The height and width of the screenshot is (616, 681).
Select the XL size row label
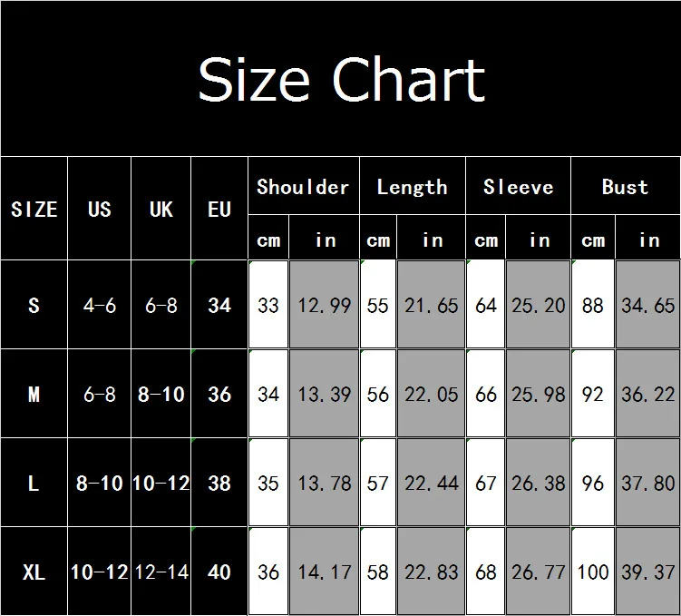[34, 572]
